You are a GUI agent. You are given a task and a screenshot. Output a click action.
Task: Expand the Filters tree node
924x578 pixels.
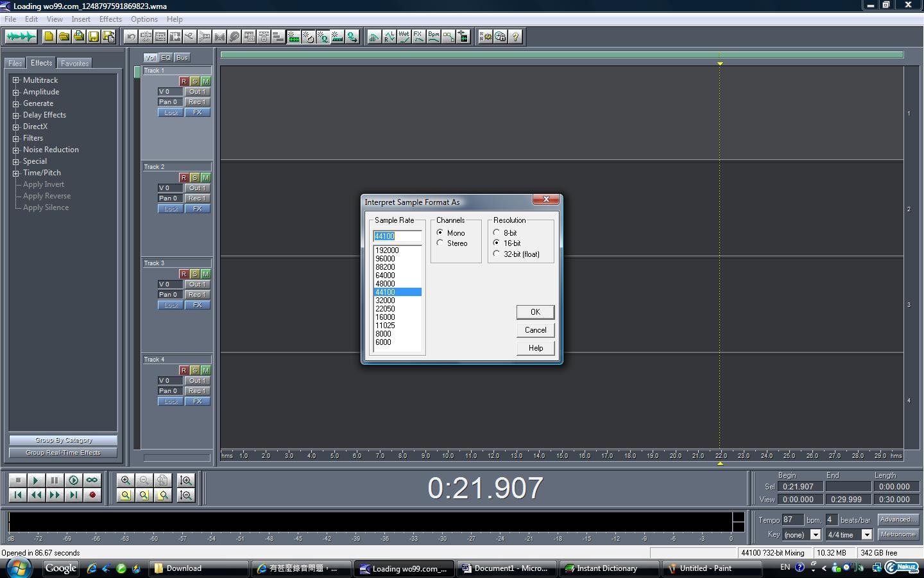pos(16,138)
